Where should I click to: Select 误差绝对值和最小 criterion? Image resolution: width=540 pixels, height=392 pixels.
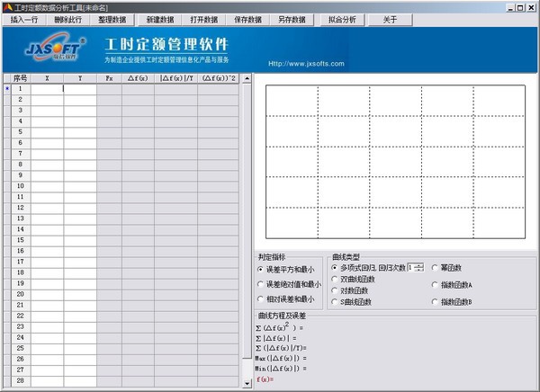(289, 284)
